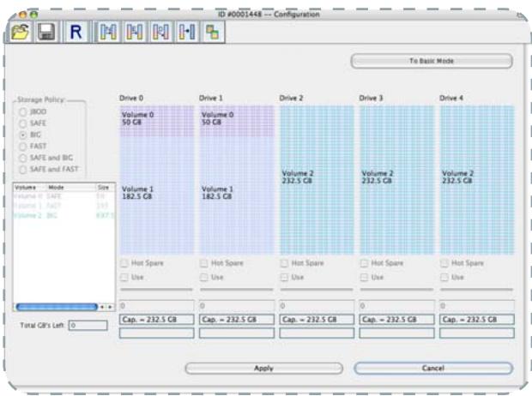Click the overlapping squares toolbar icon
The image size is (532, 396).
pos(213,32)
